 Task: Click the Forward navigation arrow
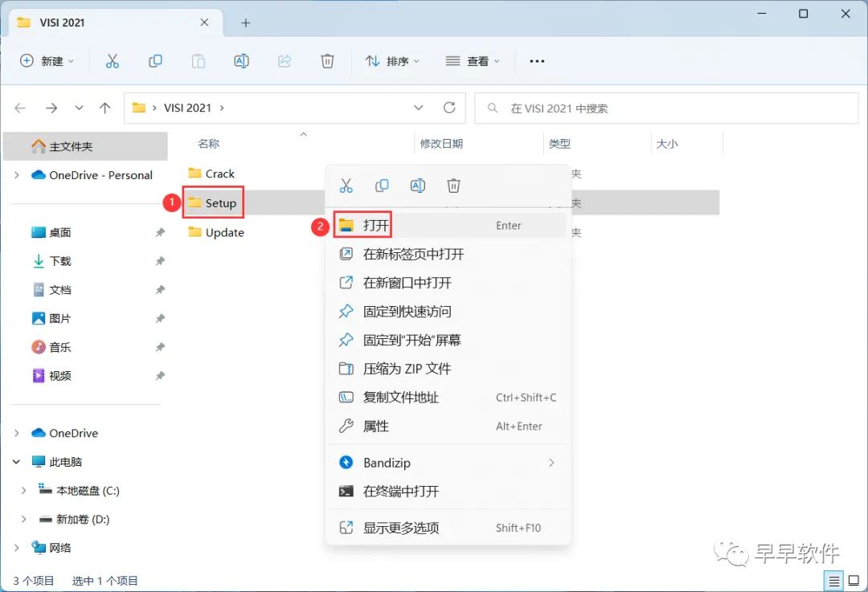tap(51, 108)
